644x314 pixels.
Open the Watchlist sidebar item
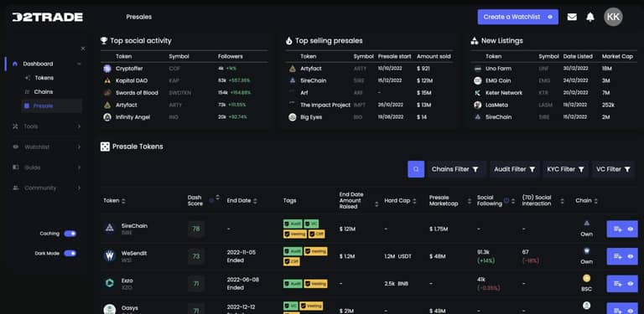click(x=37, y=147)
